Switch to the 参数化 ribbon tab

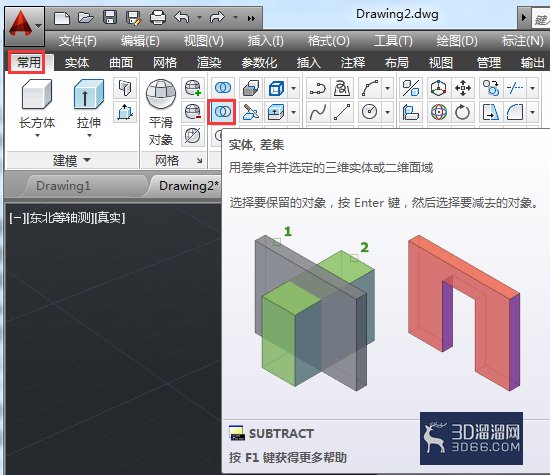click(259, 63)
